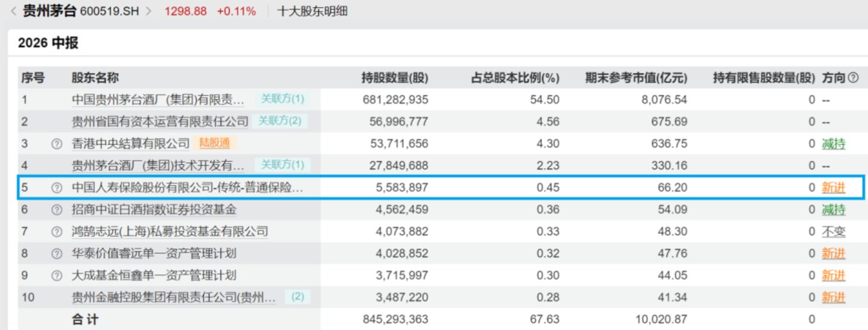Click the 持股数量(股) column header
The image size is (868, 330).
[395, 77]
